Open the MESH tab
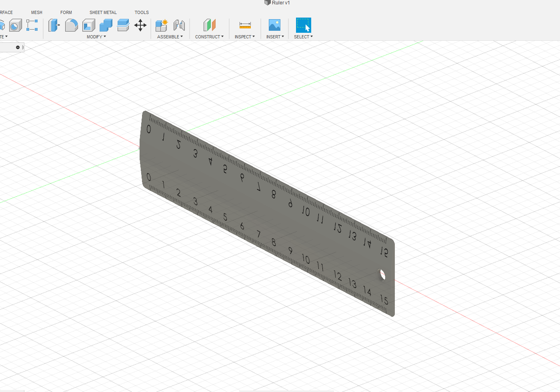 [36, 12]
